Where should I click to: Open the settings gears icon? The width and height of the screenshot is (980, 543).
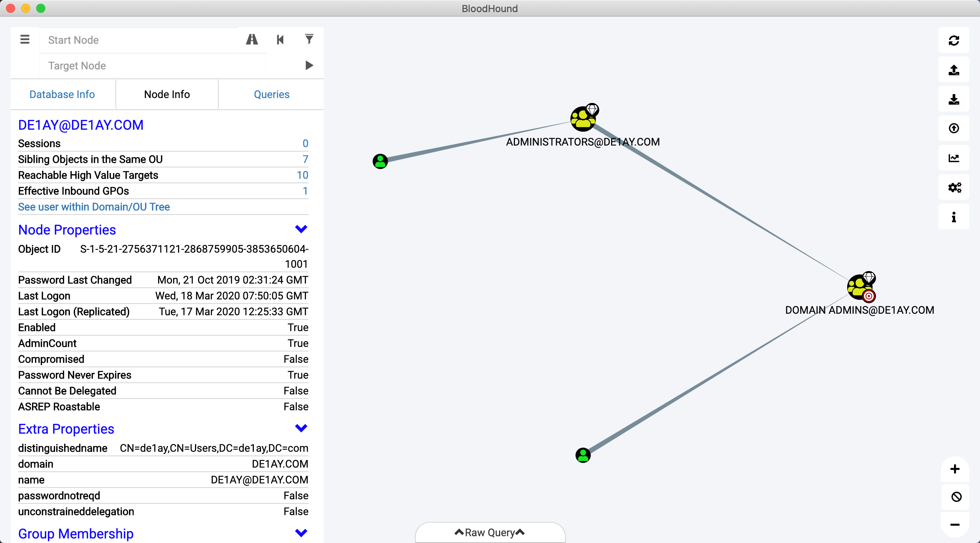(x=953, y=188)
